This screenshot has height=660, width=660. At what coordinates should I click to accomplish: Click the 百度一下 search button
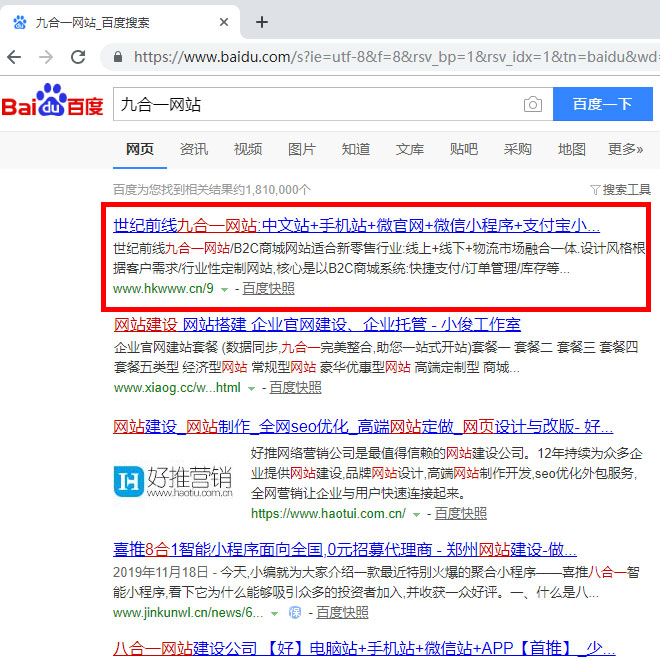click(x=602, y=104)
